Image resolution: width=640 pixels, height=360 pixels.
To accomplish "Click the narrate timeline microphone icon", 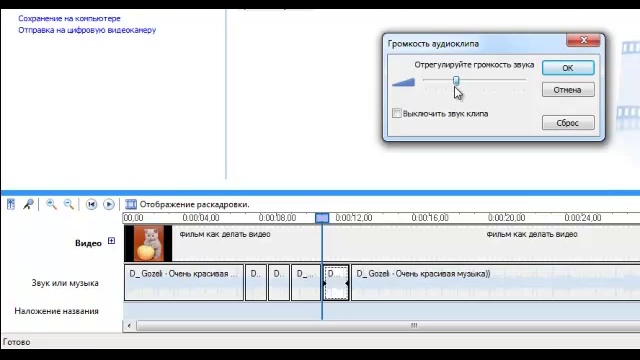I will click(28, 204).
